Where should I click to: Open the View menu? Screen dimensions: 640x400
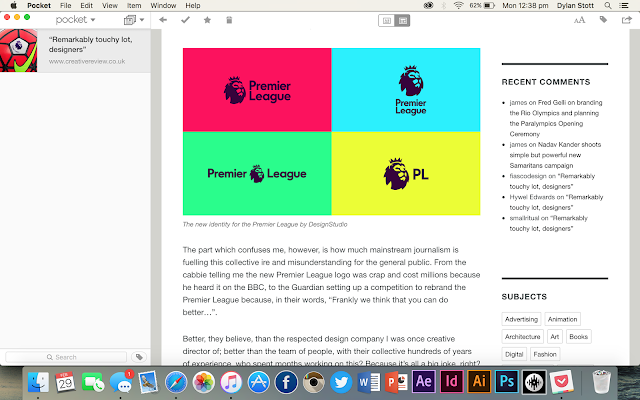pyautogui.click(x=109, y=5)
